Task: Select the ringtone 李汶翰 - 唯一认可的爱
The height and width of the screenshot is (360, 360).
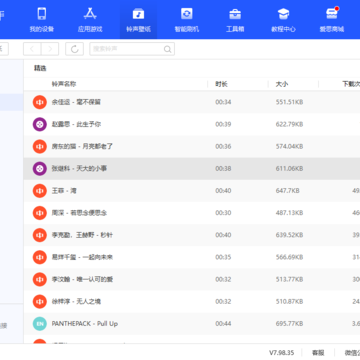Action: tap(82, 279)
